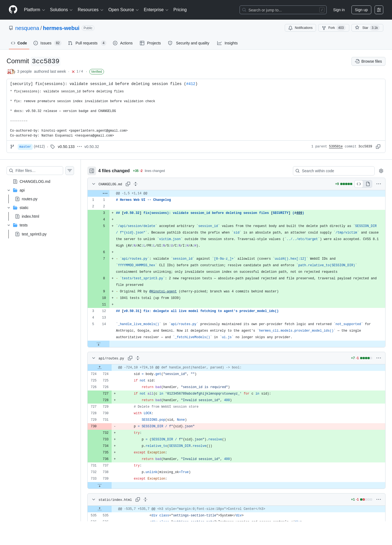Copy static/index.html path icon

(138, 499)
